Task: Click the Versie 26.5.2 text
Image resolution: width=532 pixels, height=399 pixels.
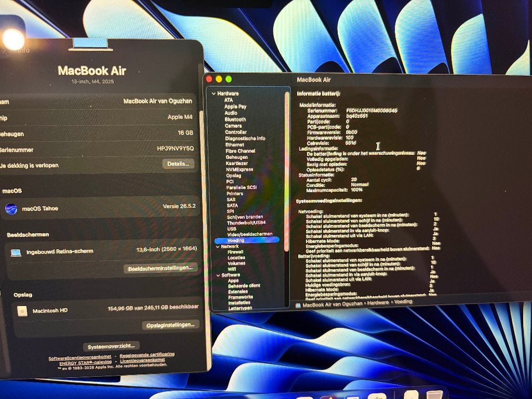Action: [179, 206]
